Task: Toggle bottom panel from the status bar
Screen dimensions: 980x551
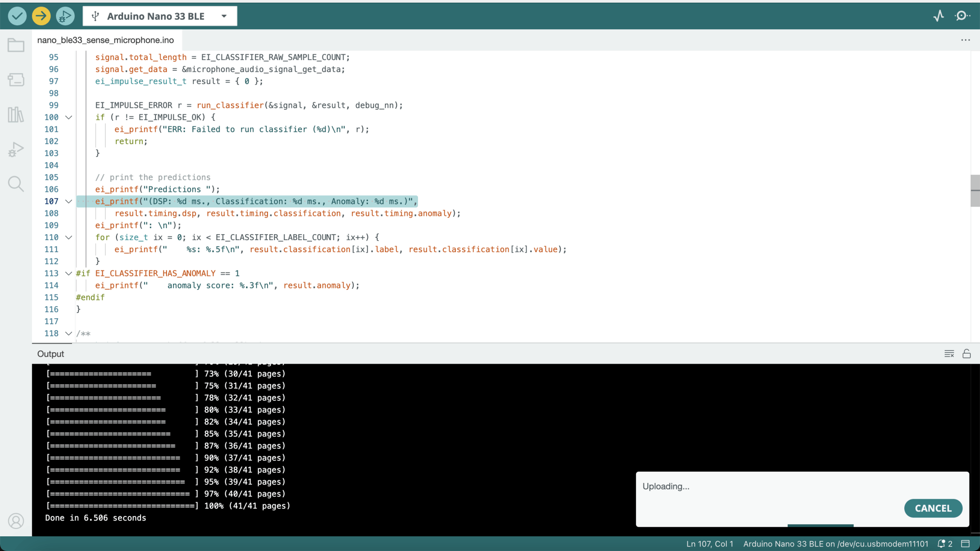Action: tap(965, 544)
